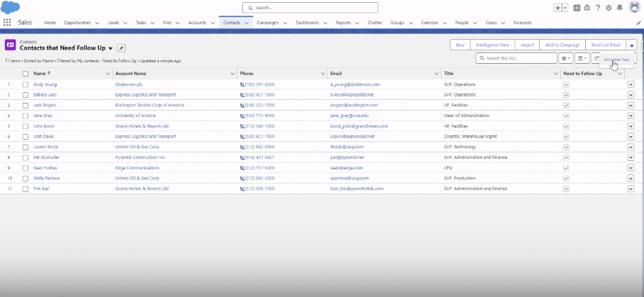Open the favorites list dropdown arrow
The image size is (644, 297).
point(565,8)
